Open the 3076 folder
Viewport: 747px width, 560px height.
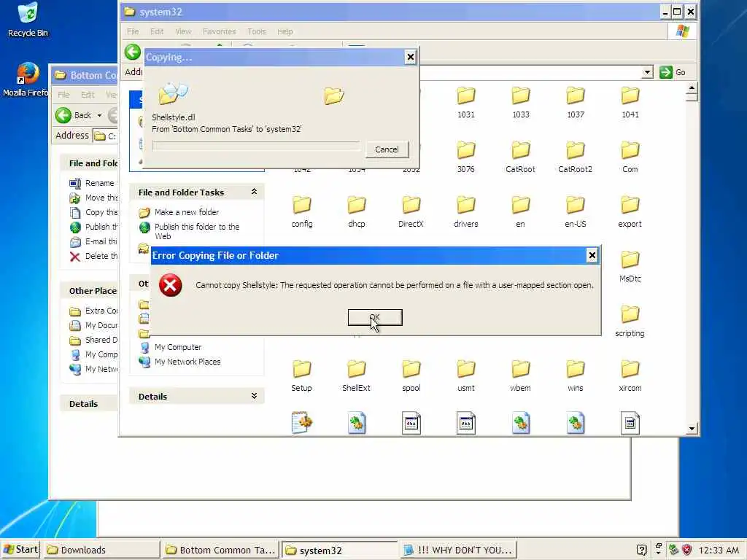point(466,157)
